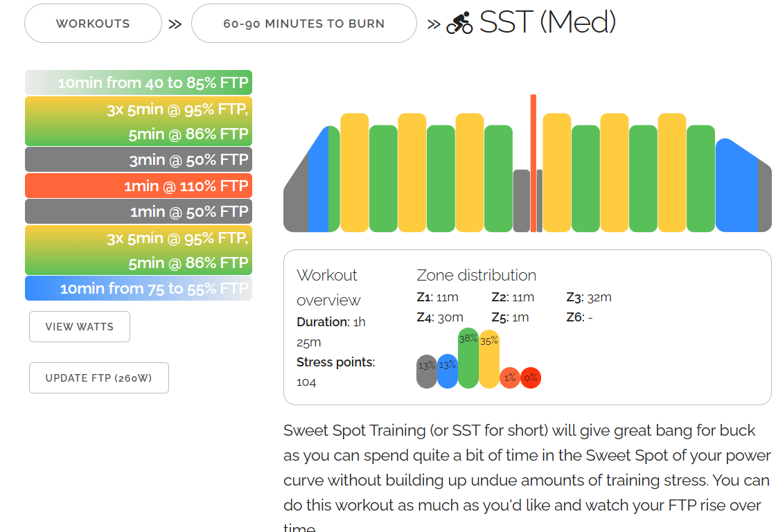The height and width of the screenshot is (532, 776).
Task: Click the View Watts button
Action: point(80,327)
